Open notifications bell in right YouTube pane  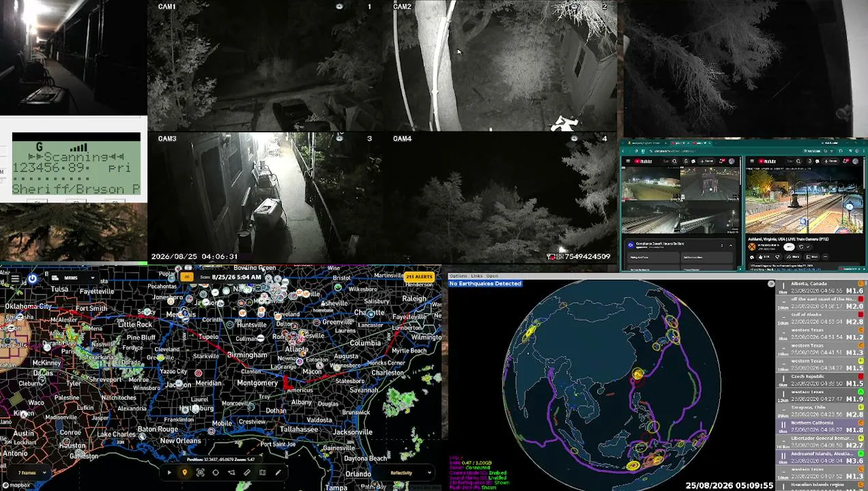click(x=845, y=161)
